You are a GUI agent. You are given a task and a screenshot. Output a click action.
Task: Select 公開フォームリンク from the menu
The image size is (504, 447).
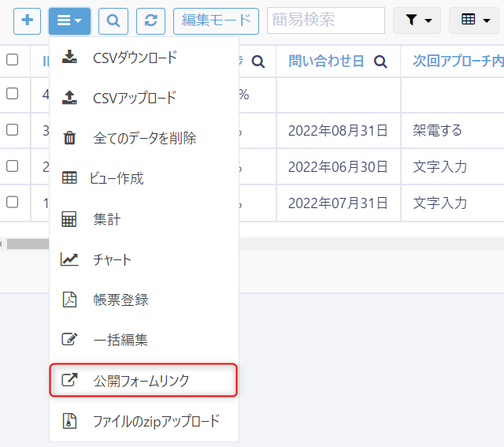[x=142, y=381]
